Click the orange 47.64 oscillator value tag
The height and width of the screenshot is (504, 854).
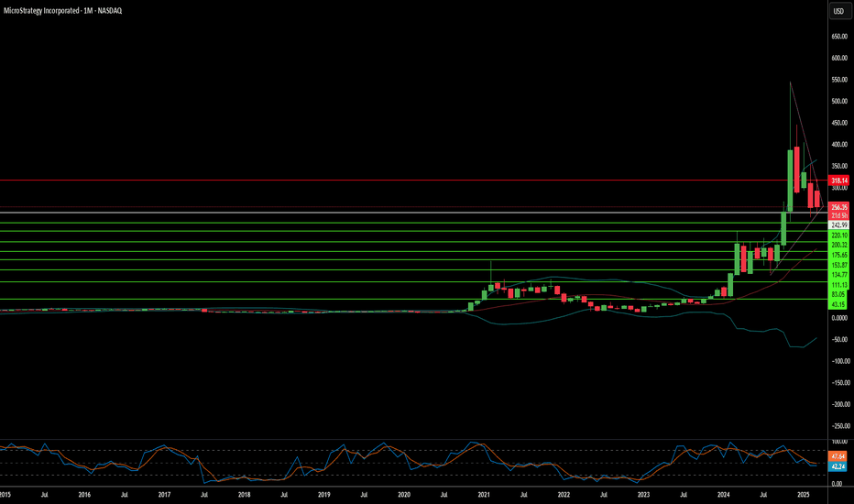[x=838, y=456]
